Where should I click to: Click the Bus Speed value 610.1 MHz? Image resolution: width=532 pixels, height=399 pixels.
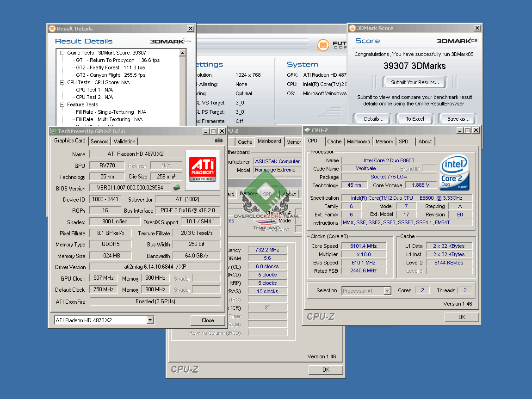point(363,263)
